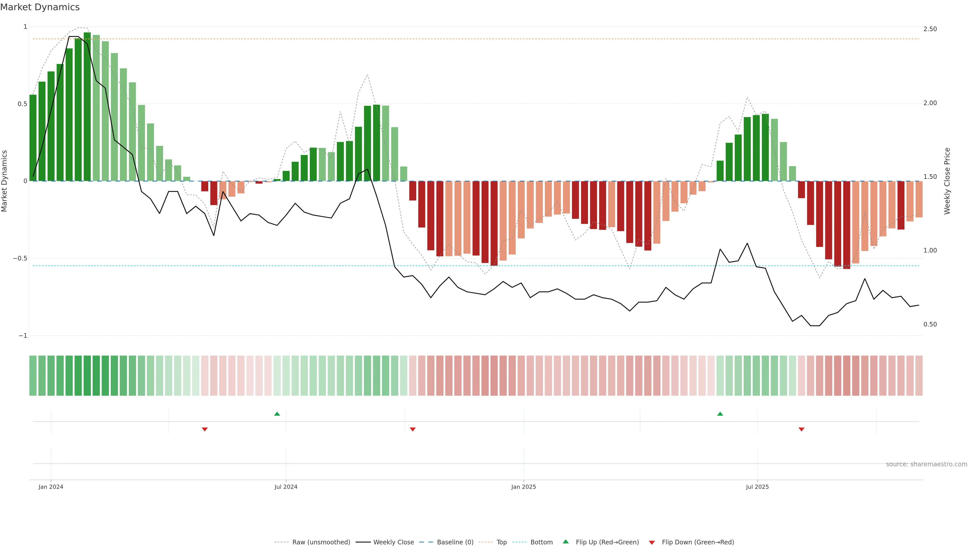Click the first red flip-down marker before Jul 2024
The image size is (980, 551).
pos(205,429)
